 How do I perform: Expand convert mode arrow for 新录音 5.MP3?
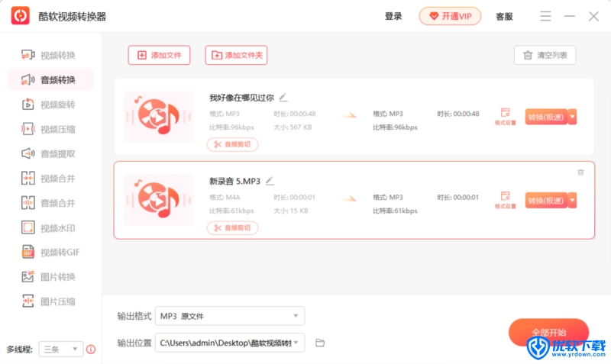click(x=572, y=201)
